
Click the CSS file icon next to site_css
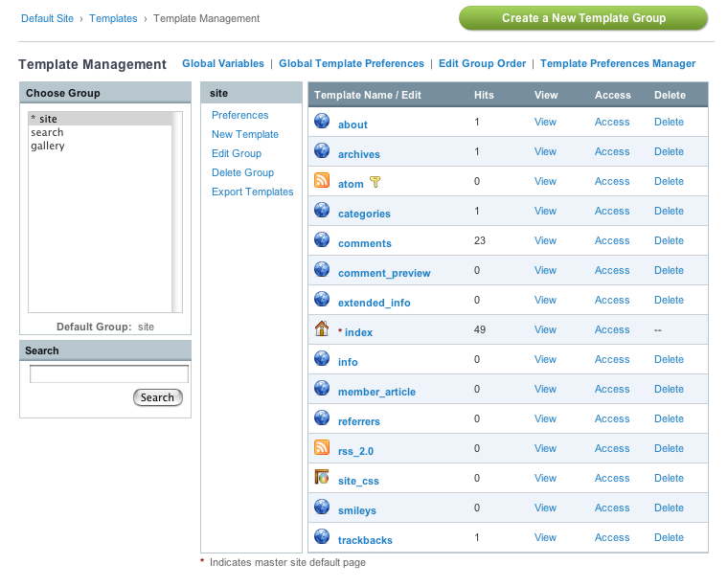click(x=322, y=478)
